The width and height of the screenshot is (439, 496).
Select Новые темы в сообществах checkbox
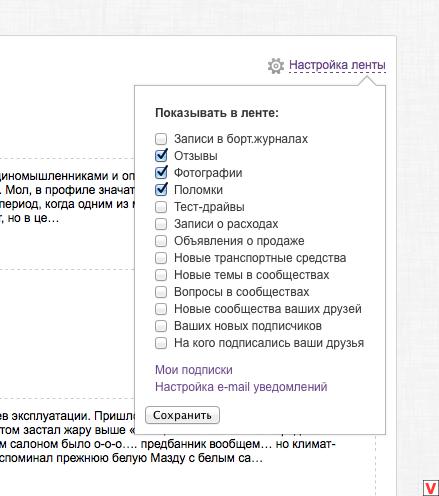[161, 275]
